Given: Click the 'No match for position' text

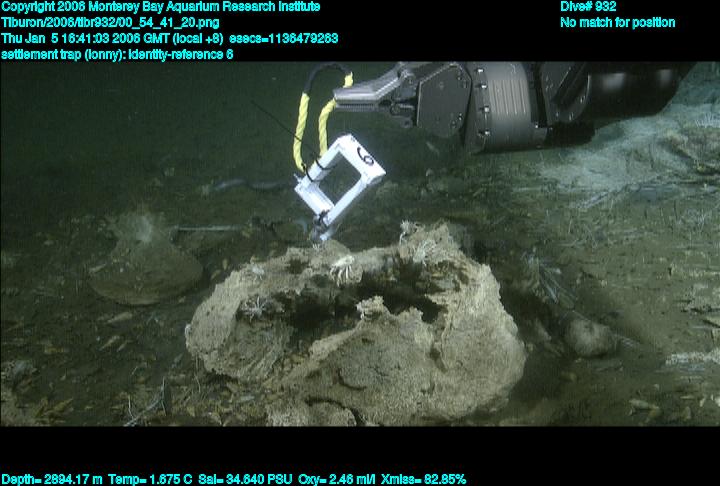Looking at the screenshot, I should click(x=617, y=23).
